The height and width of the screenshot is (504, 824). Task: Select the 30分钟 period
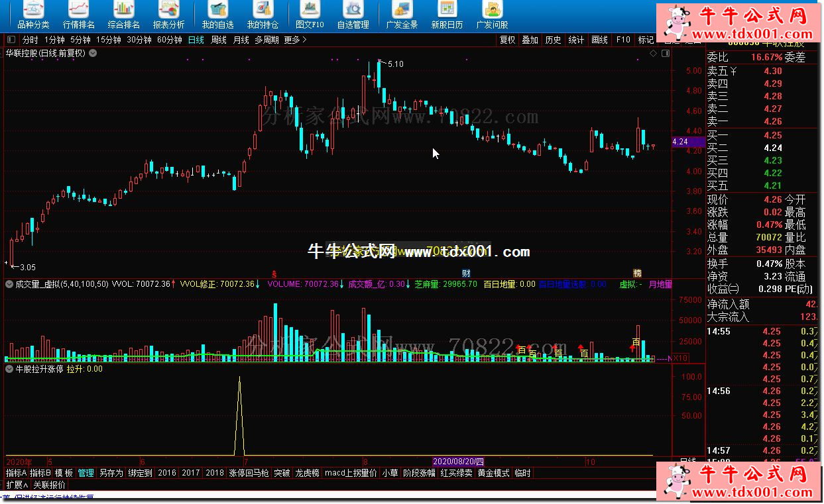click(139, 40)
